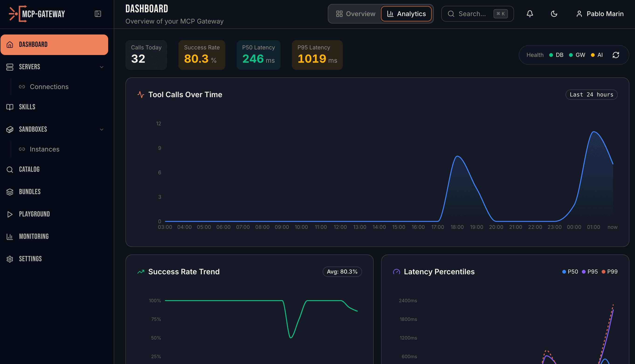Image resolution: width=635 pixels, height=364 pixels.
Task: Collapse the Servers section chevron
Action: (x=101, y=67)
